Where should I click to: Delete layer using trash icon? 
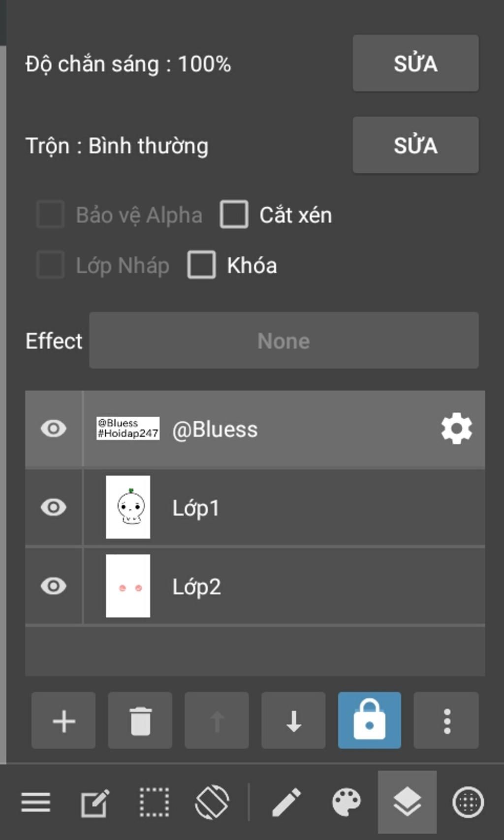tap(140, 720)
